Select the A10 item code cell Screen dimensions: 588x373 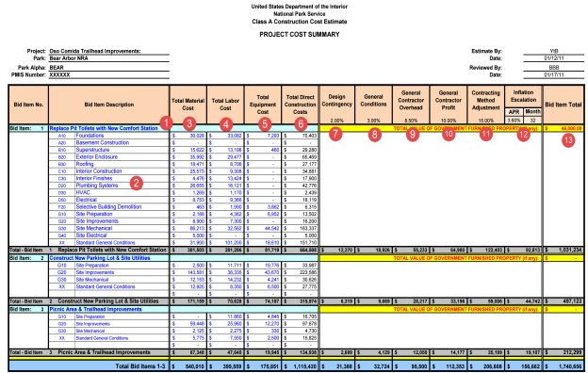(62, 136)
